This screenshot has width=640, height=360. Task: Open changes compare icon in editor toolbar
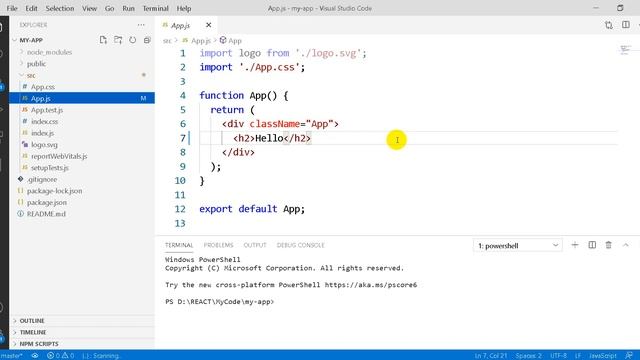click(609, 25)
